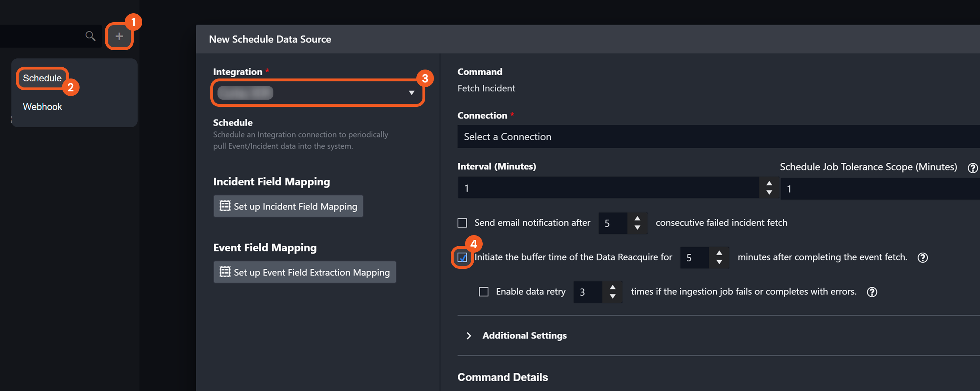Click the plus add data source icon

(119, 36)
